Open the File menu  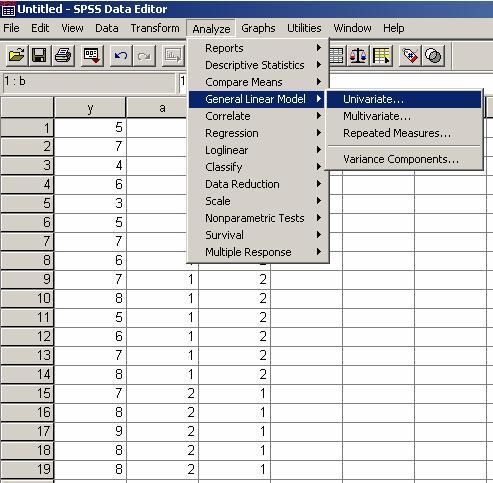click(x=11, y=28)
